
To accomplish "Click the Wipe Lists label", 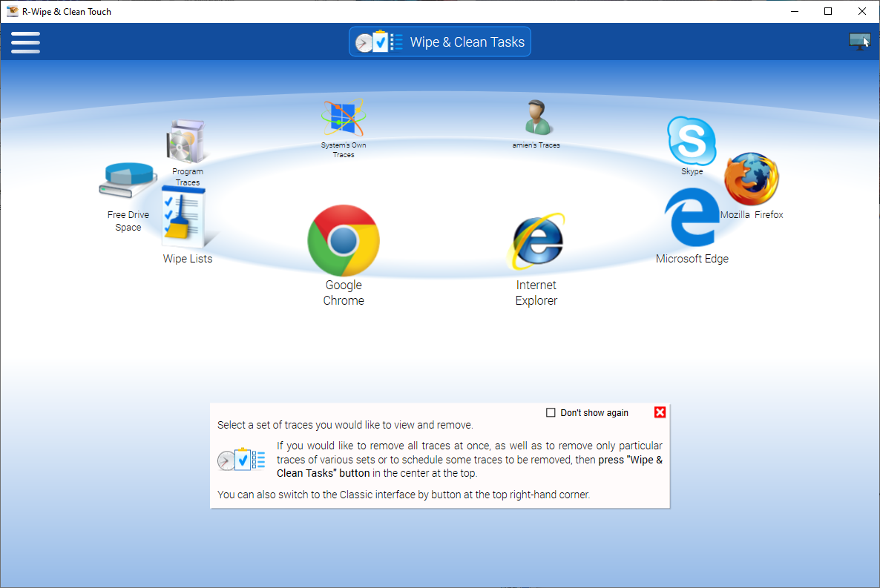I will tap(188, 259).
